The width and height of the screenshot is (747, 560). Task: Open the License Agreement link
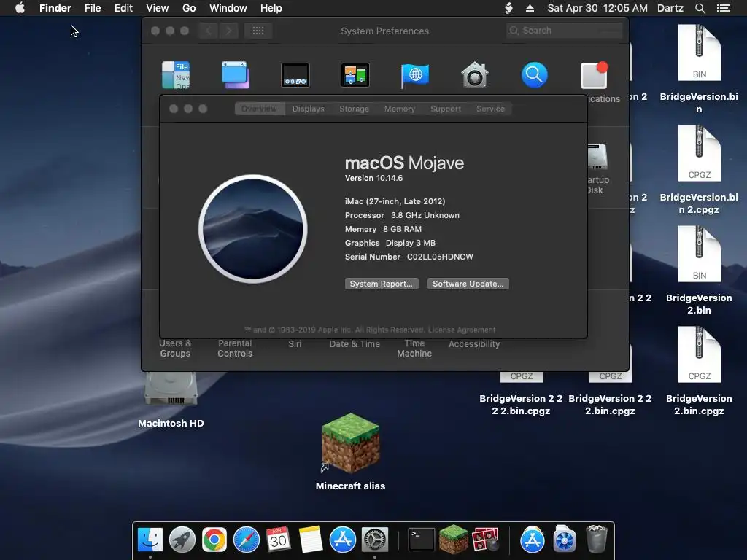462,330
